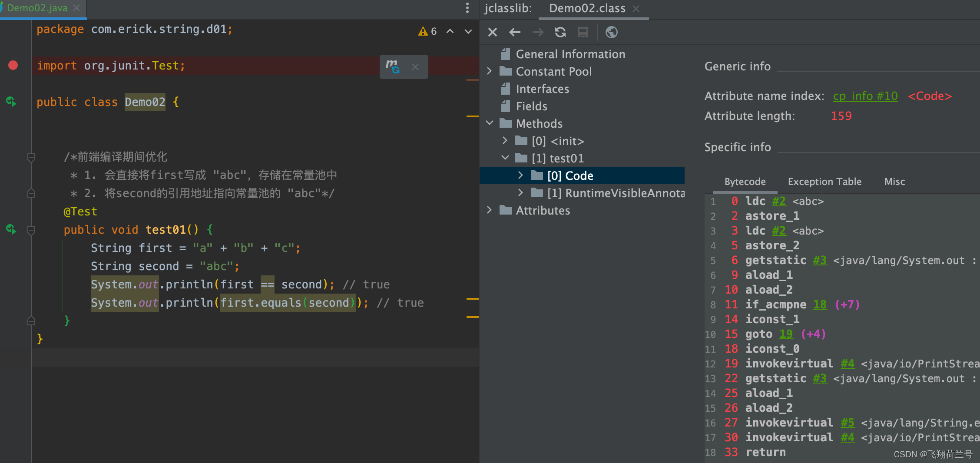Close the Demo02.class jclasslib tab

[636, 8]
